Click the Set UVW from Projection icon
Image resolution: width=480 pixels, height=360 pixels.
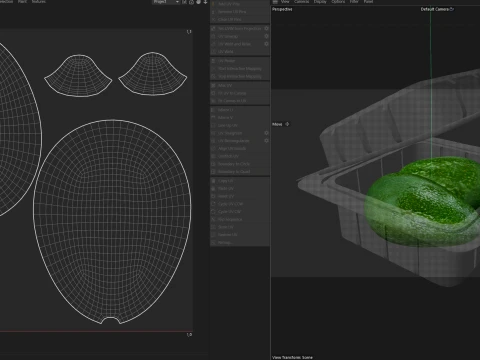coord(214,29)
